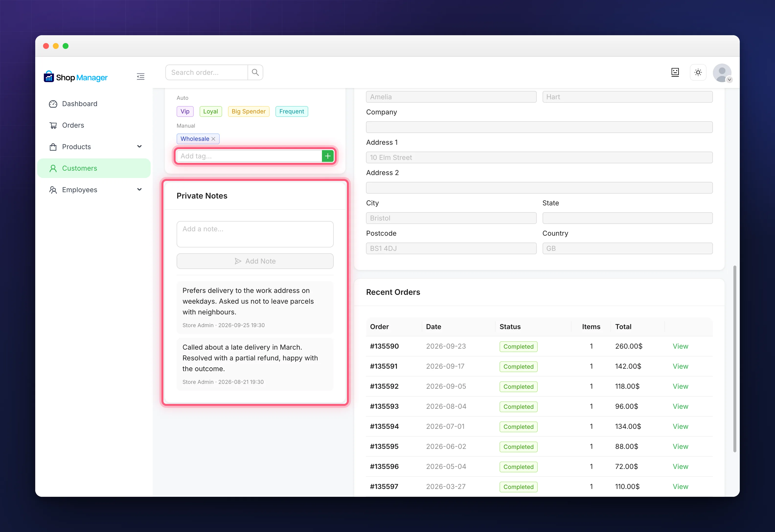This screenshot has height=532, width=775.
Task: Click the green plus add-tag button
Action: pyautogui.click(x=328, y=156)
